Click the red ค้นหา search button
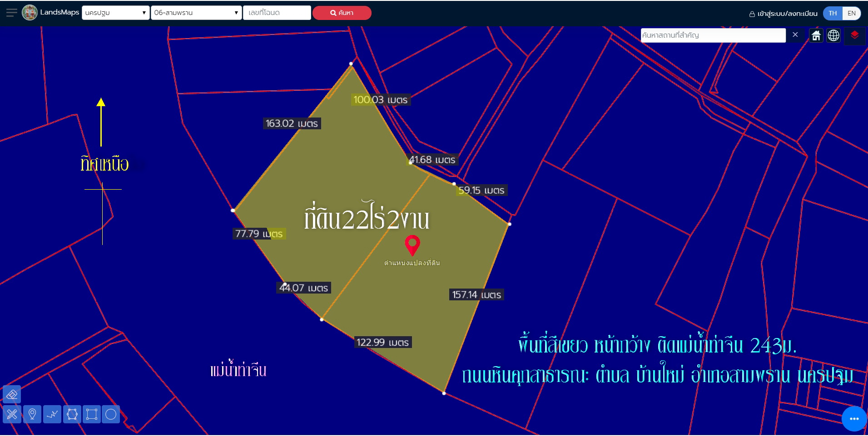Screen dimensions: 868x436 point(342,13)
